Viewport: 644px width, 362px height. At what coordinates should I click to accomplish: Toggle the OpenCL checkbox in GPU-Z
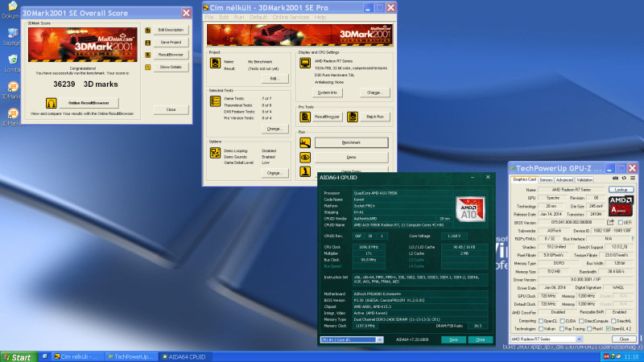pyautogui.click(x=540, y=321)
